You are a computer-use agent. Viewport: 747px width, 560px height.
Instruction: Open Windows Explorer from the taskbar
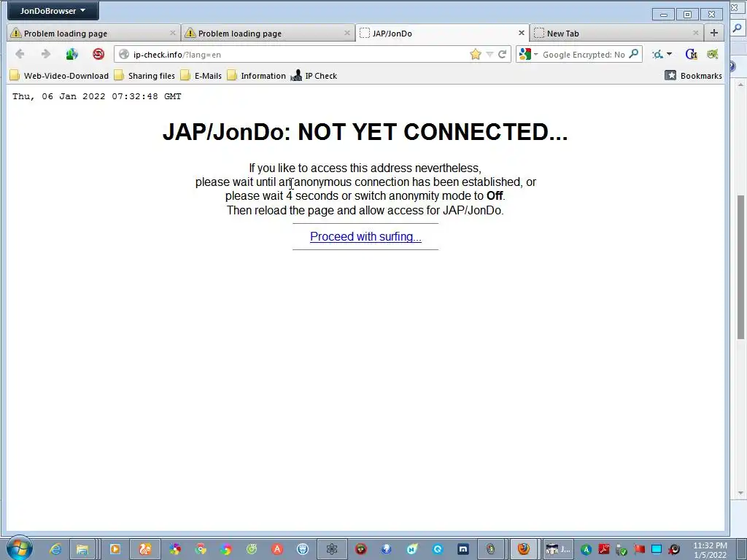pyautogui.click(x=82, y=549)
